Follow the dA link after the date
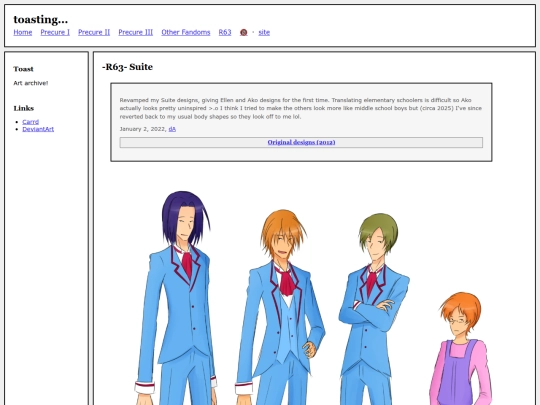This screenshot has width=540, height=405. [x=172, y=129]
